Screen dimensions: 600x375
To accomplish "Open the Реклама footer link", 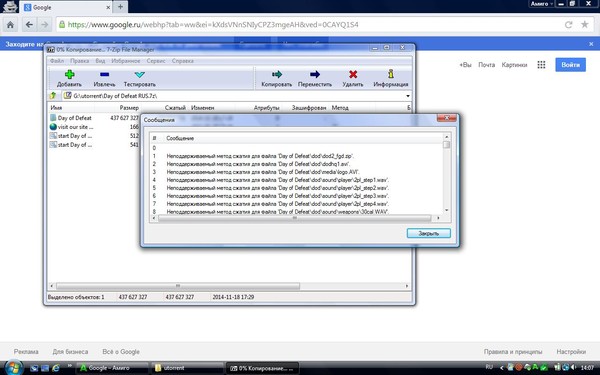I will click(26, 352).
